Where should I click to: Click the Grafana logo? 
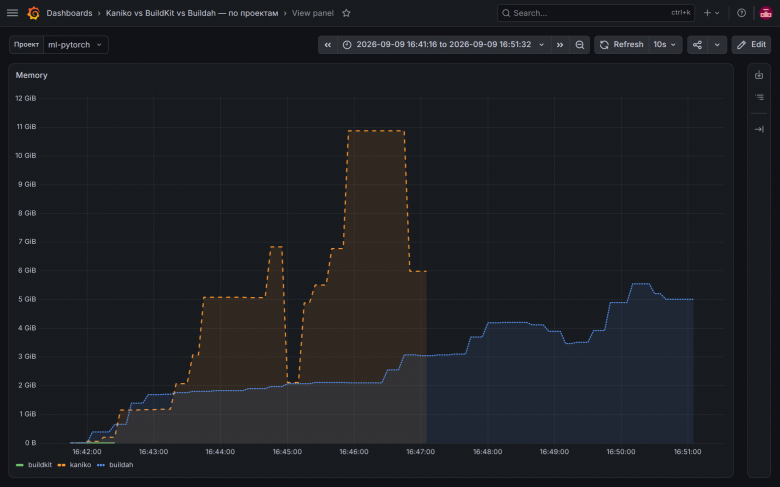(x=33, y=13)
